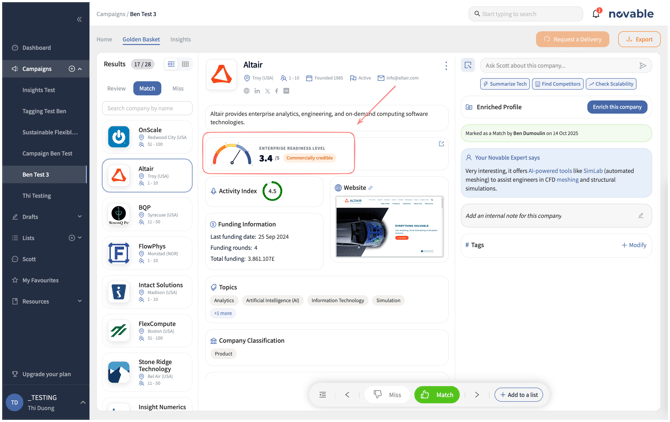Focus the Search company by name field
Viewport: 670px width, 422px height.
click(147, 108)
